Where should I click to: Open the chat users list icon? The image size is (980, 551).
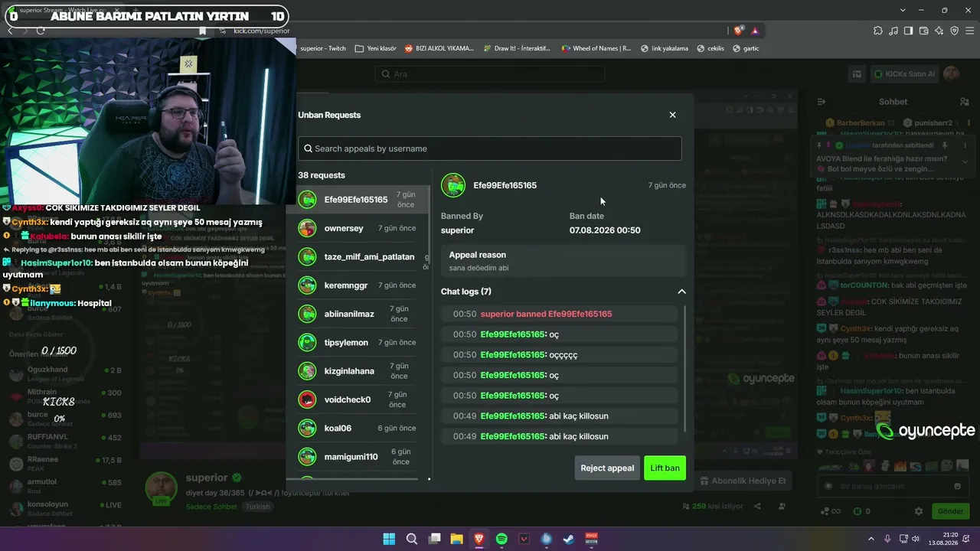(965, 102)
